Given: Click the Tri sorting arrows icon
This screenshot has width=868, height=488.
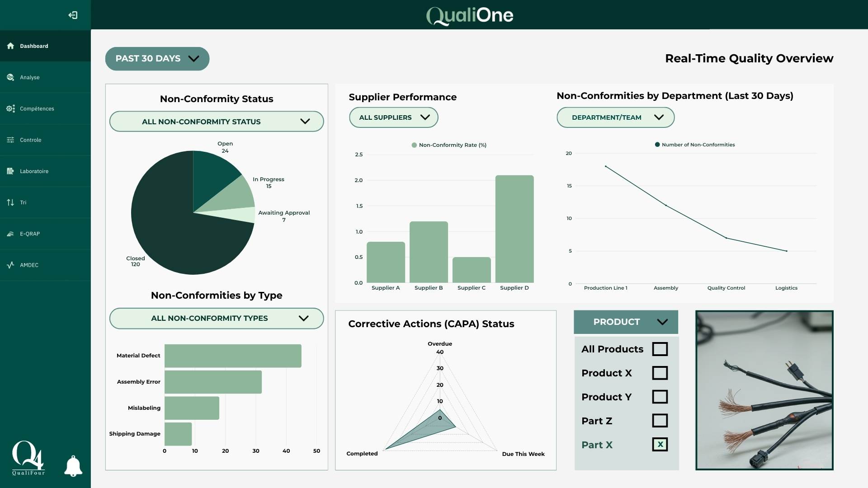Looking at the screenshot, I should (10, 202).
